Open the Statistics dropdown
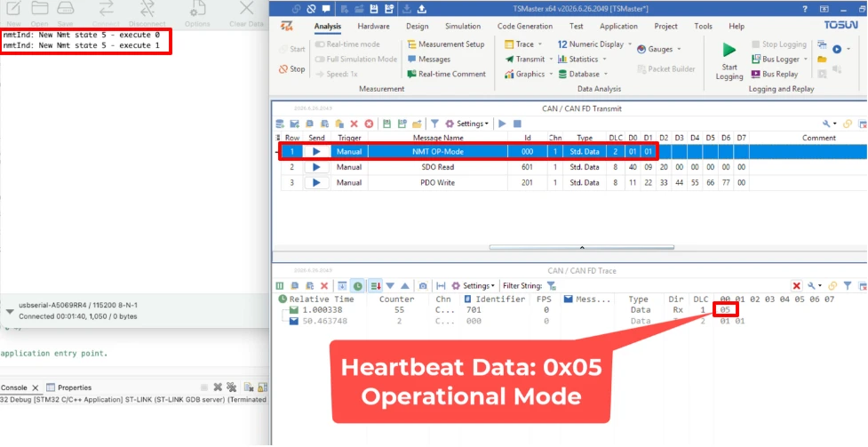The height and width of the screenshot is (447, 868). 604,60
